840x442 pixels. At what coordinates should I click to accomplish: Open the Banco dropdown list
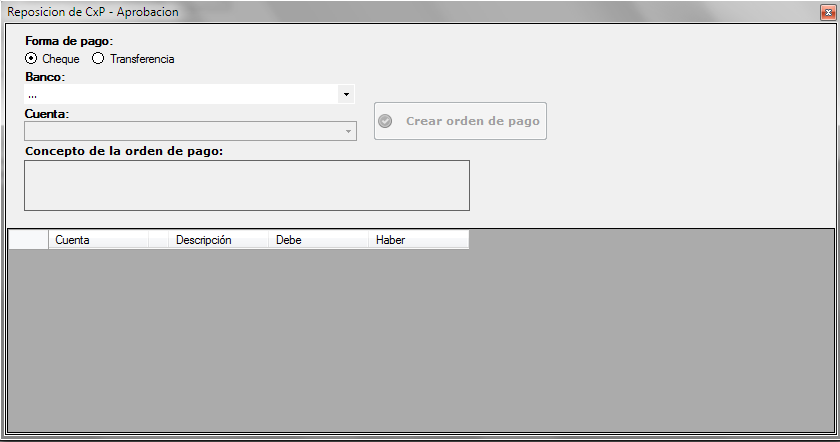346,95
